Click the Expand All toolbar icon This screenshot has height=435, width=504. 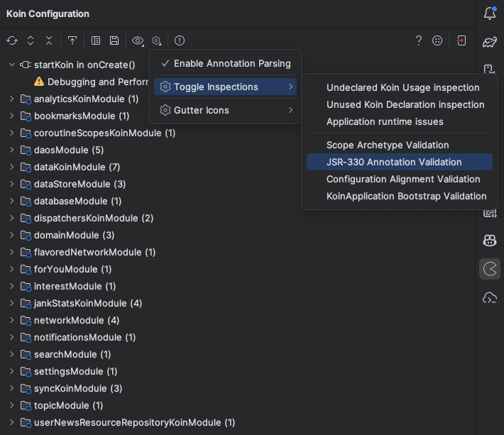31,41
